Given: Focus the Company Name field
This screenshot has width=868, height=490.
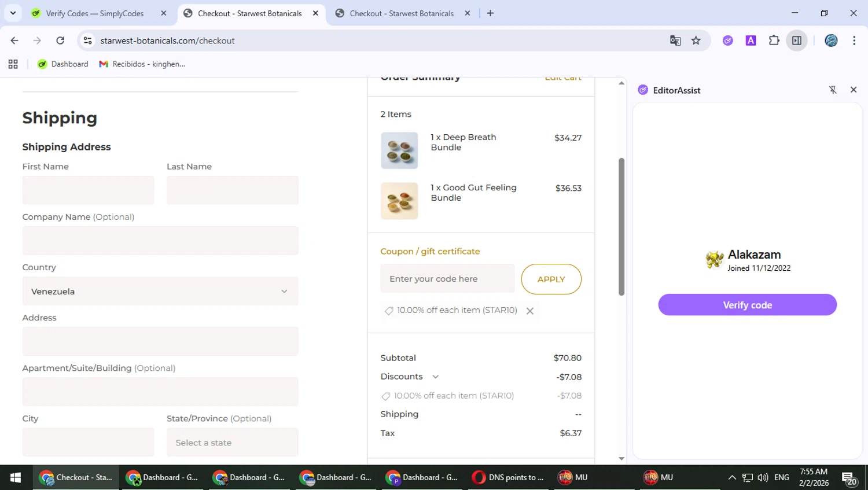Looking at the screenshot, I should [x=160, y=240].
